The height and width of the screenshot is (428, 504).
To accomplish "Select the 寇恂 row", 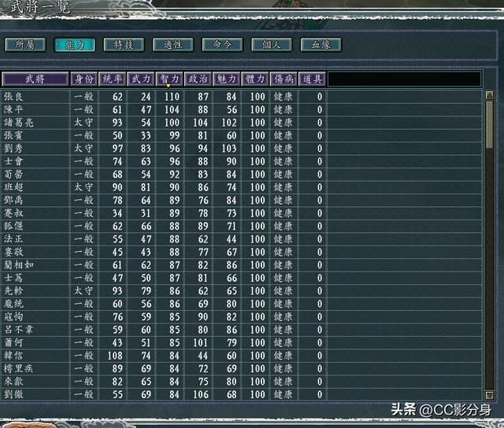I will point(241,316).
